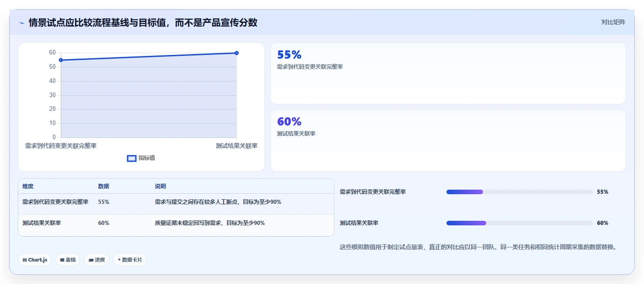Click the Chart.js tag icon
Image resolution: width=644 pixels, height=284 pixels.
pos(25,260)
